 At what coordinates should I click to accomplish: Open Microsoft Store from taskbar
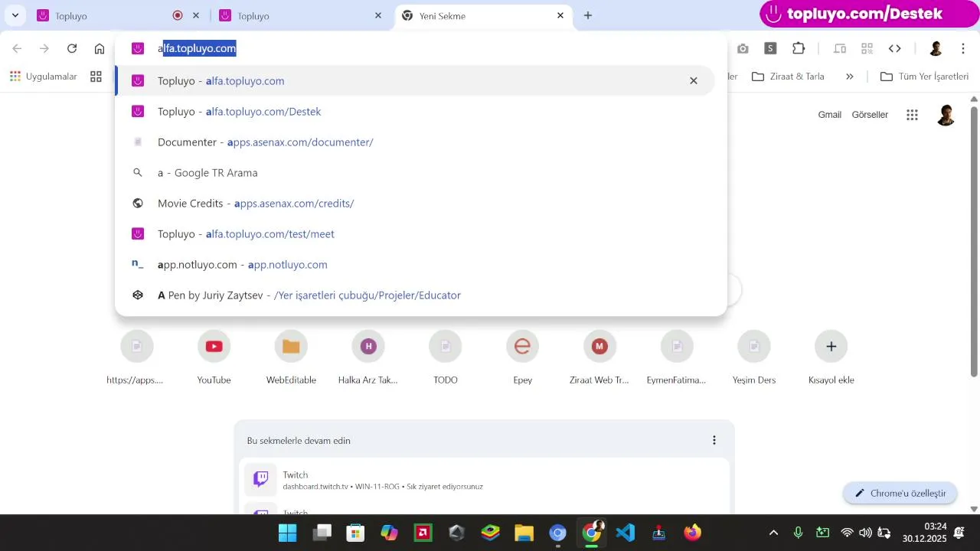pos(355,533)
